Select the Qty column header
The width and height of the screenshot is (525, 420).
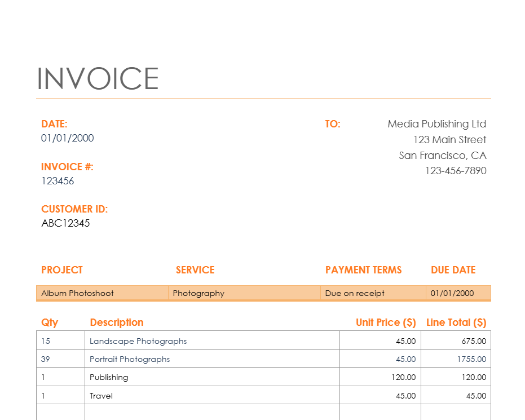click(x=50, y=322)
